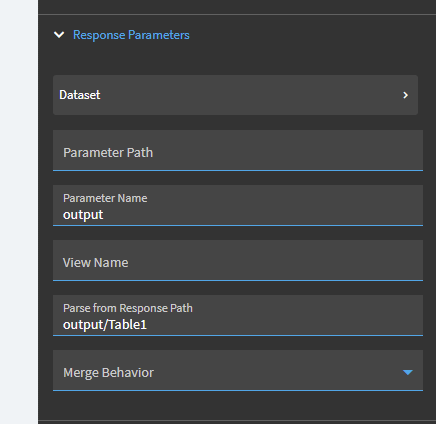Focus the Parse from Response Path field

(x=238, y=315)
